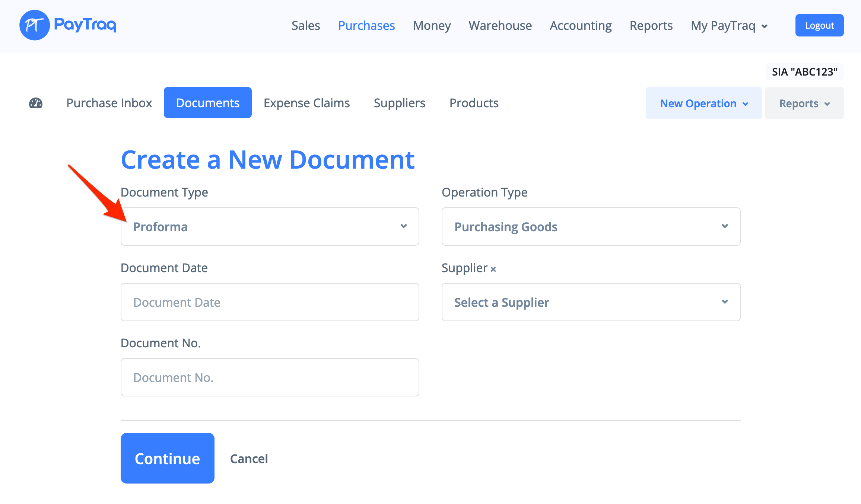The width and height of the screenshot is (861, 504).
Task: Click the Cancel link
Action: tap(249, 459)
